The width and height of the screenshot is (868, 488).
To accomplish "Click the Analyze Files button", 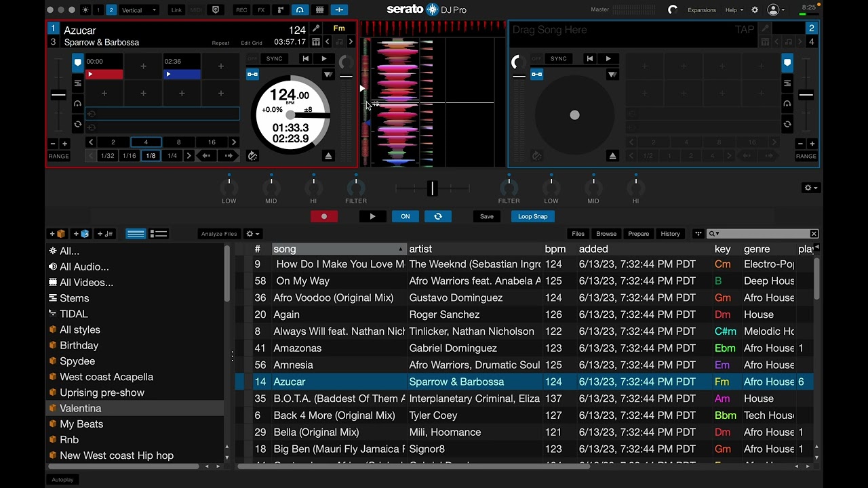I will pyautogui.click(x=219, y=234).
